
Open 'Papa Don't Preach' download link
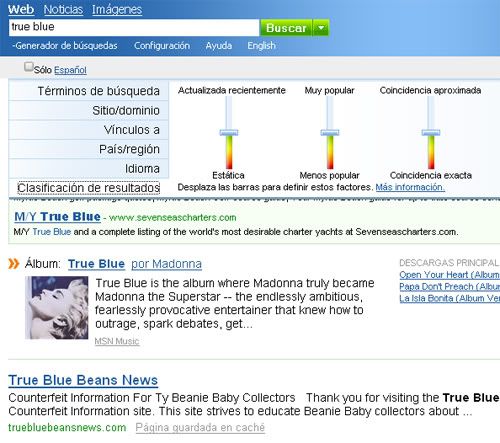tap(449, 287)
